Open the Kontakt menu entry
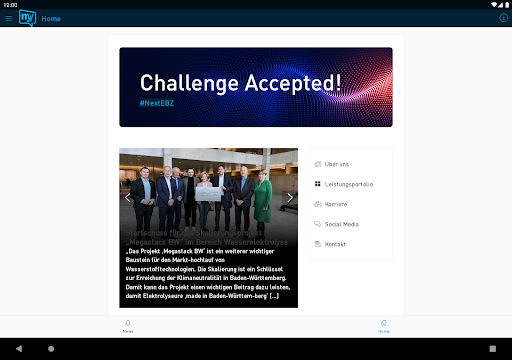This screenshot has height=360, width=512. pyautogui.click(x=335, y=244)
